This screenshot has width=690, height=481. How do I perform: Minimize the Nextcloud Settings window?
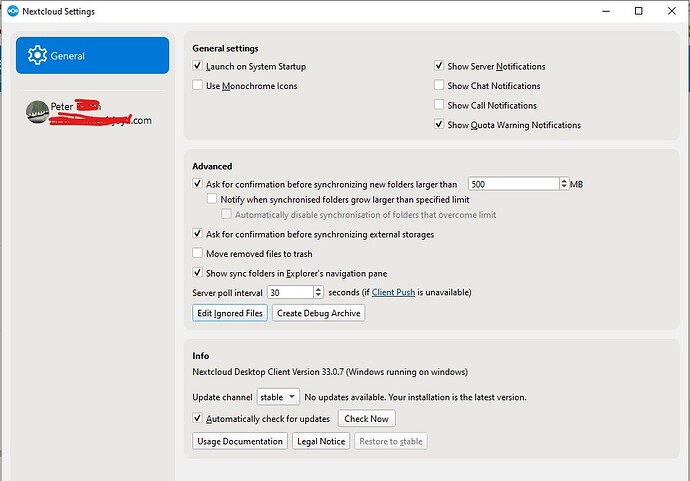pos(606,11)
